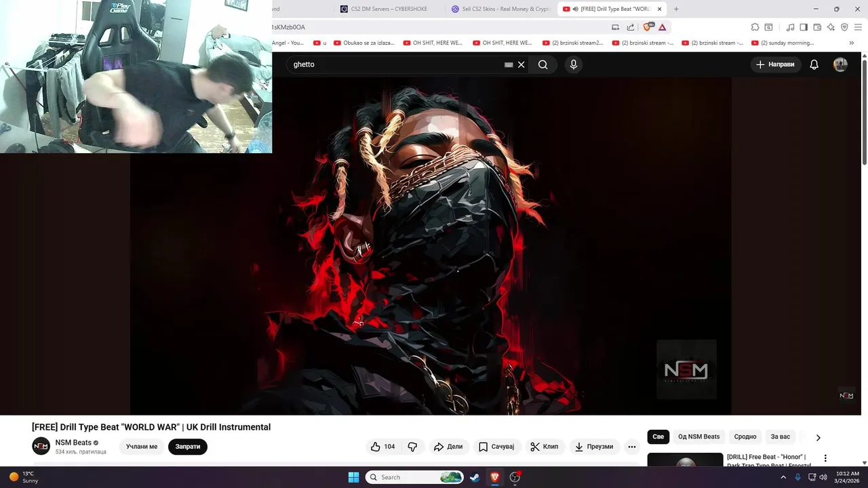
Task: Open more actions menu for the video
Action: tap(632, 447)
